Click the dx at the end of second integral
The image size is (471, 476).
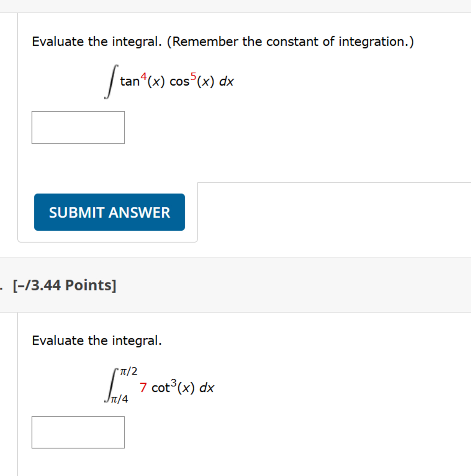pos(207,387)
